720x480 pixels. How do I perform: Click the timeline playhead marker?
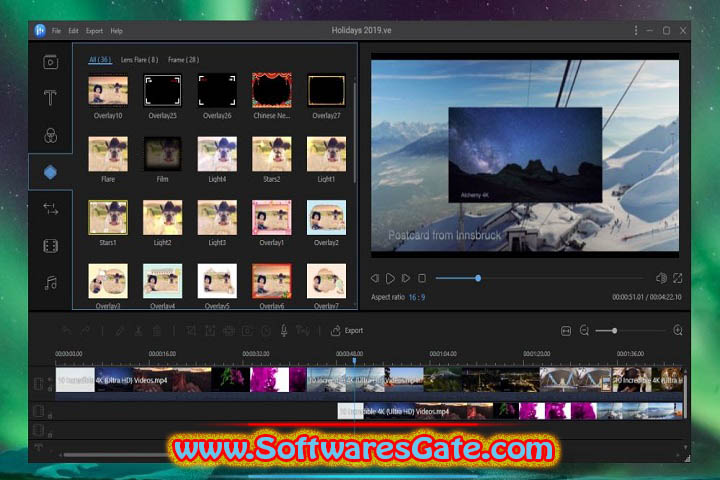[x=354, y=361]
